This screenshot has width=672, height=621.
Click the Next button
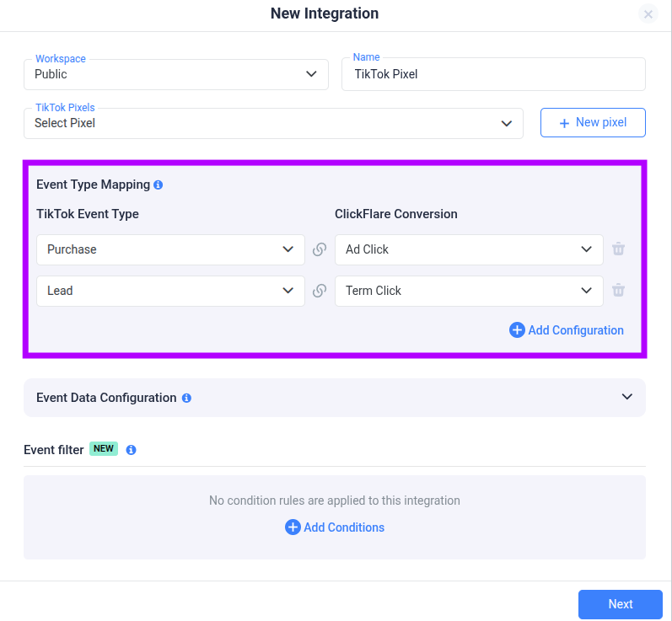coord(620,604)
